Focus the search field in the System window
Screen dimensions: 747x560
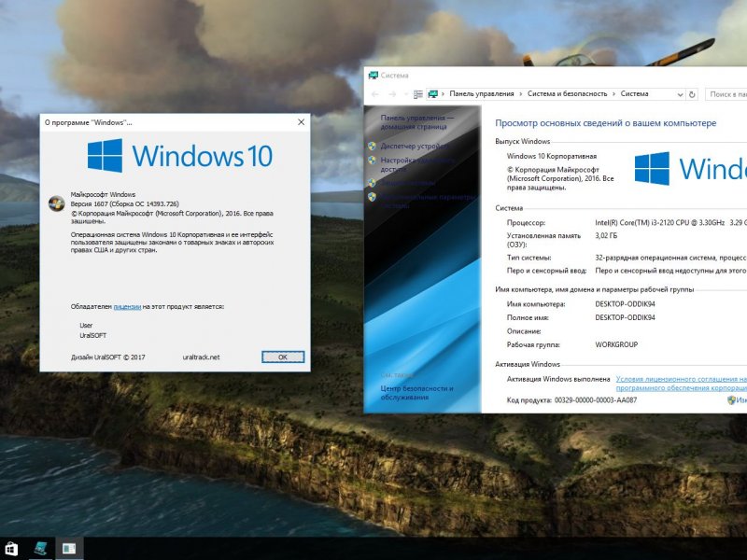click(726, 94)
